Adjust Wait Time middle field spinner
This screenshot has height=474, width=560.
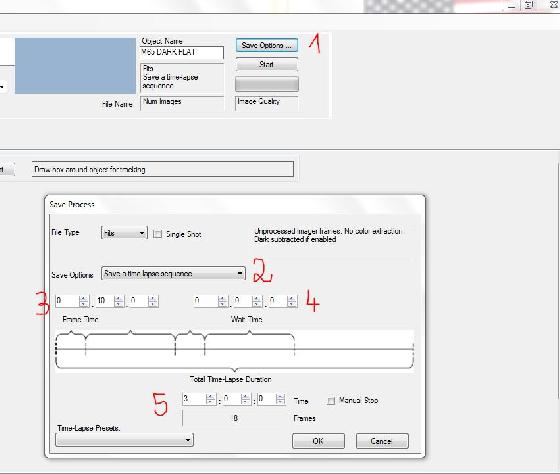pos(248,301)
